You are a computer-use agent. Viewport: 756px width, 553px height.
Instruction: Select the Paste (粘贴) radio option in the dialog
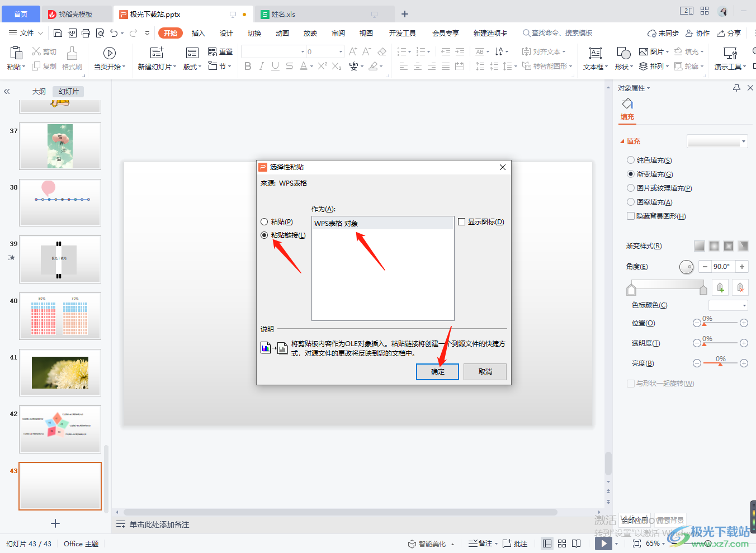pos(264,222)
